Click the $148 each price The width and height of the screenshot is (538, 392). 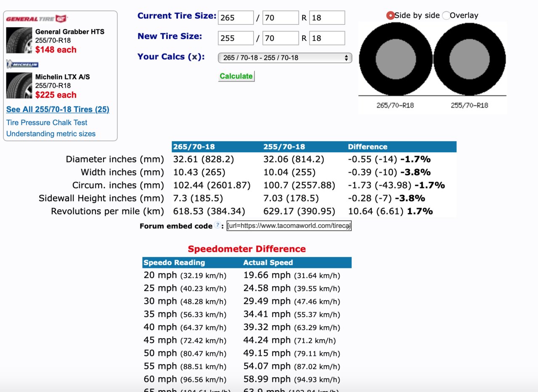tap(56, 50)
